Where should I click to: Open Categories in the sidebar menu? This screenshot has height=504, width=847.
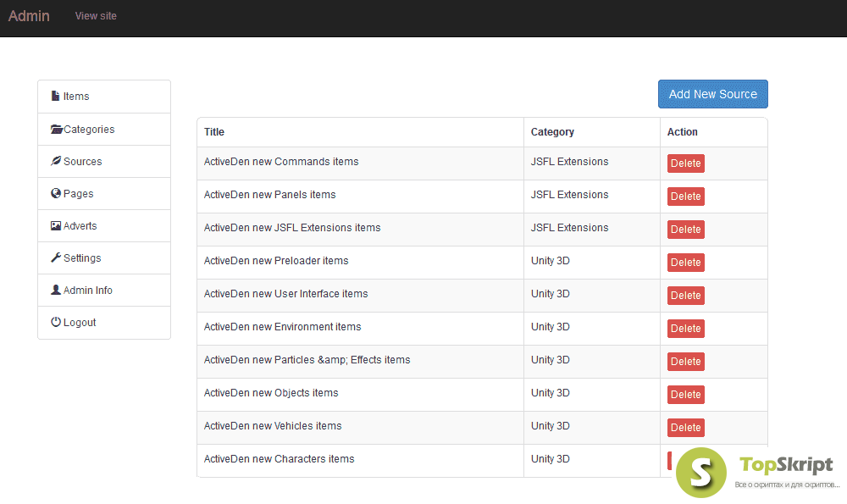(104, 129)
